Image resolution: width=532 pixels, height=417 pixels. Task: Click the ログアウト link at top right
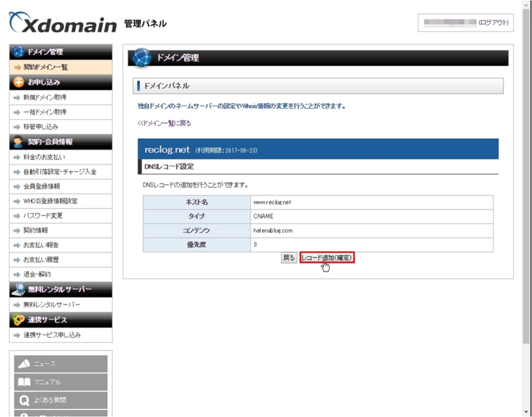495,21
